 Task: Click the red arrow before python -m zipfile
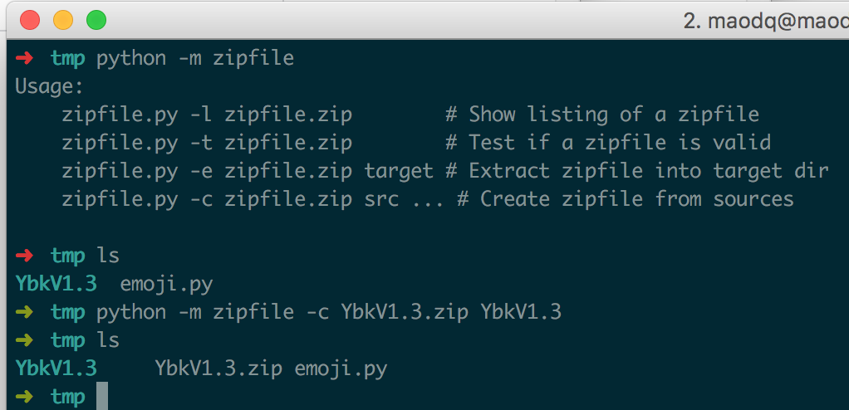tap(24, 57)
